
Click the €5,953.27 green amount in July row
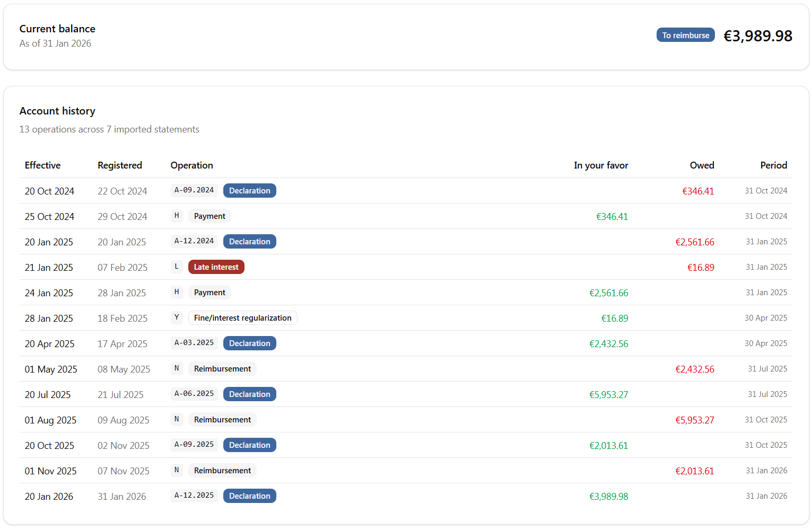coord(608,395)
